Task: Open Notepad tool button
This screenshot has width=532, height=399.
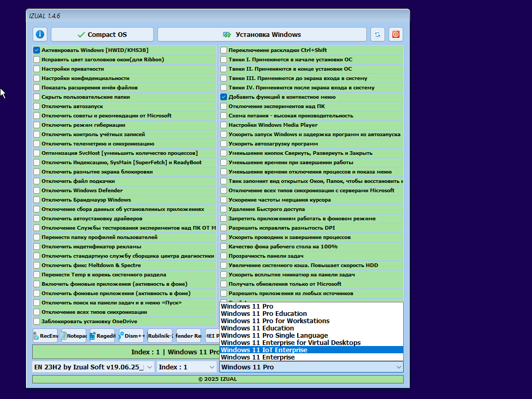Action: point(74,336)
